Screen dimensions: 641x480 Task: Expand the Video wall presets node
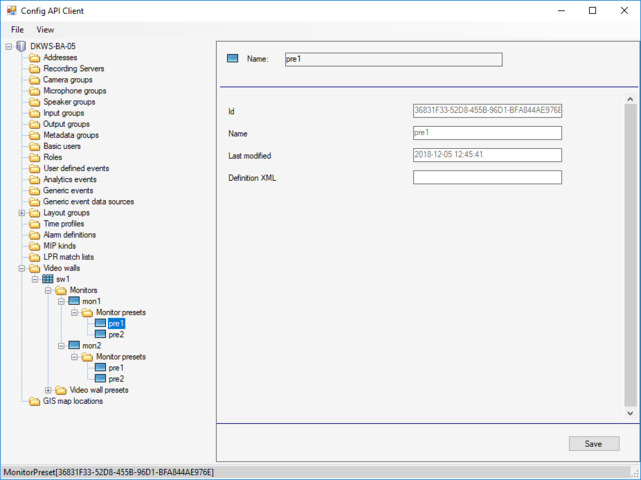tap(48, 390)
